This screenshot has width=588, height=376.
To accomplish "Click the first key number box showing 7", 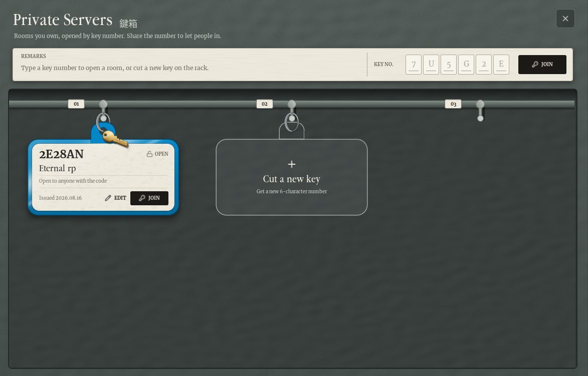I will (x=414, y=65).
